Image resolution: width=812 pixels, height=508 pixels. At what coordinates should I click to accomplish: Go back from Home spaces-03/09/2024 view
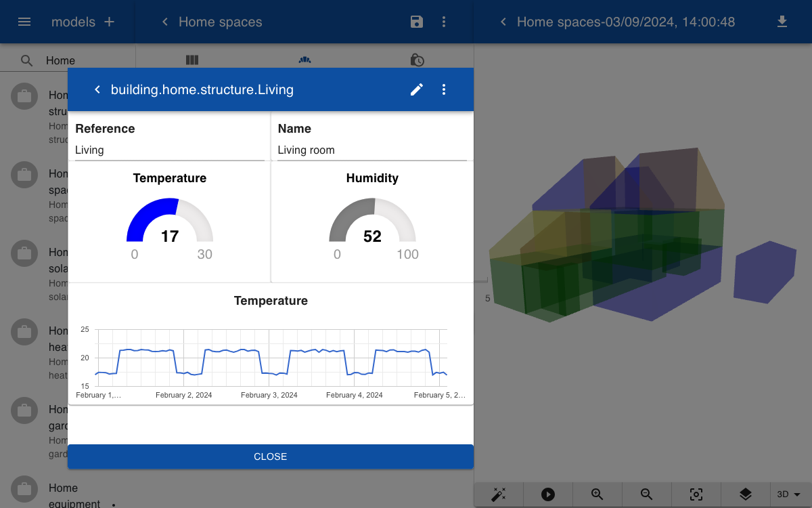tap(503, 22)
